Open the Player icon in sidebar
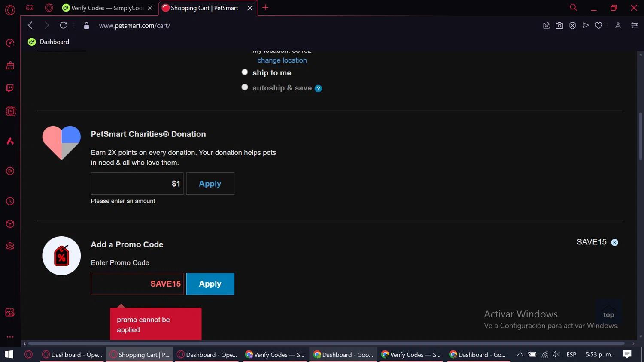Image resolution: width=644 pixels, height=362 pixels. [x=10, y=171]
